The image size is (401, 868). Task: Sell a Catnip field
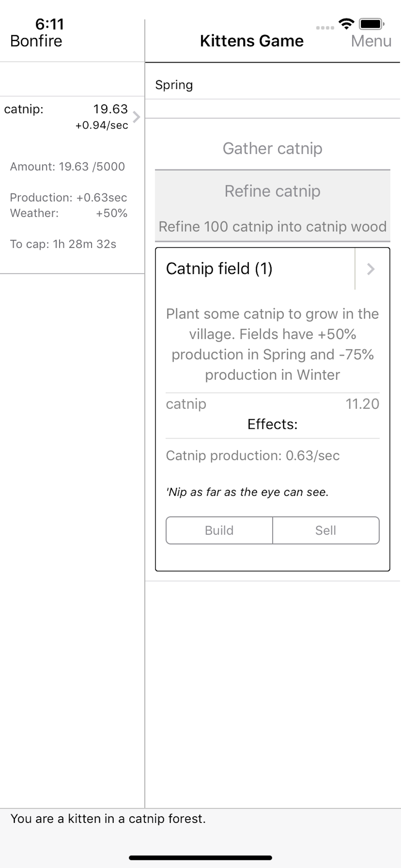tap(325, 530)
